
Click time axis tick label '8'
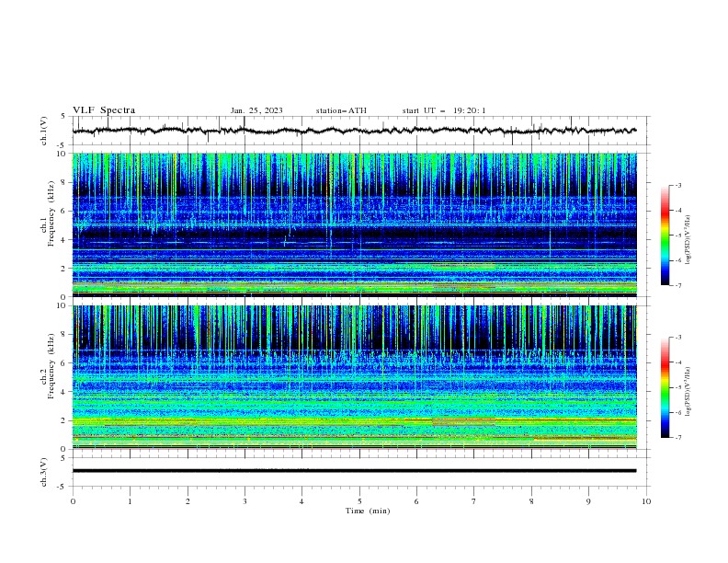[x=531, y=501]
